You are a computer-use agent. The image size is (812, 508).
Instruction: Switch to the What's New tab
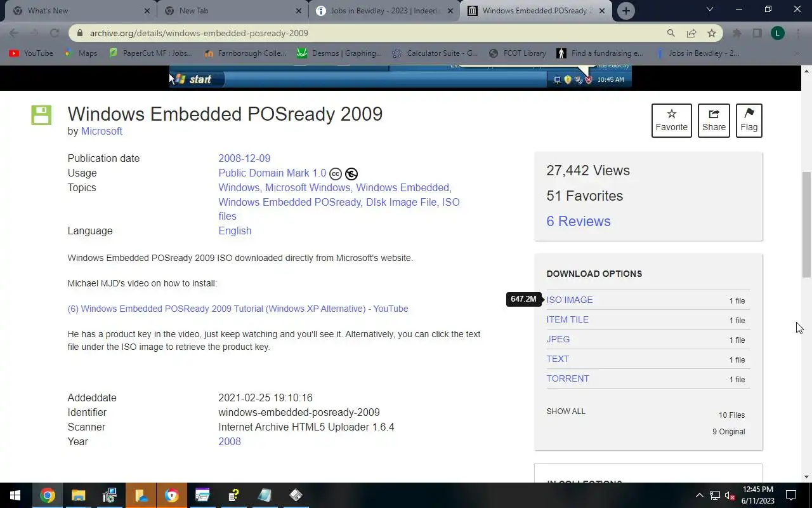80,11
